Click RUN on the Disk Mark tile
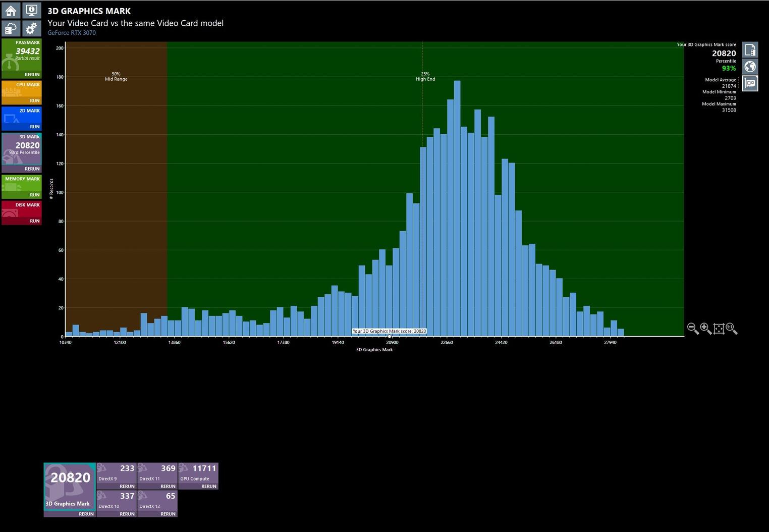Image resolution: width=769 pixels, height=532 pixels. pos(34,221)
